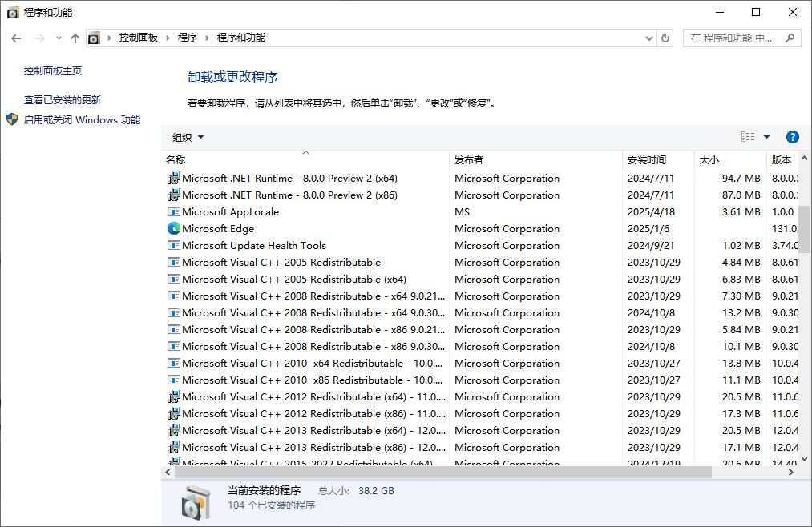This screenshot has width=812, height=527.
Task: Change the list view layout icon
Action: (x=748, y=136)
